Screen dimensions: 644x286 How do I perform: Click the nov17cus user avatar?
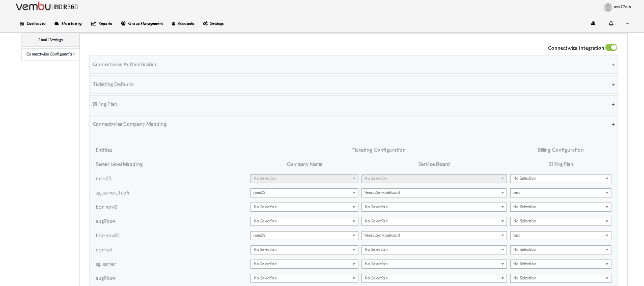(x=608, y=7)
